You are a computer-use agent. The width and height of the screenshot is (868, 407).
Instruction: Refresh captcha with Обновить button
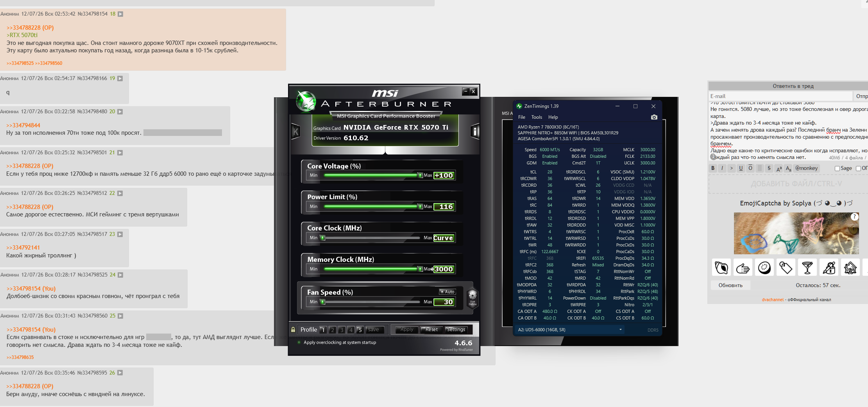coord(730,286)
